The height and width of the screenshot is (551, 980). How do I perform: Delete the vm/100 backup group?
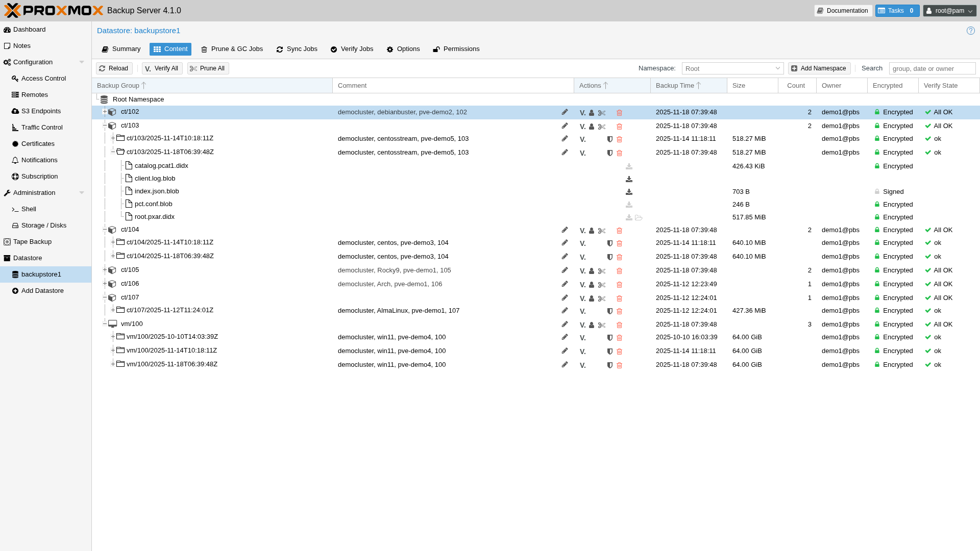[x=619, y=325]
